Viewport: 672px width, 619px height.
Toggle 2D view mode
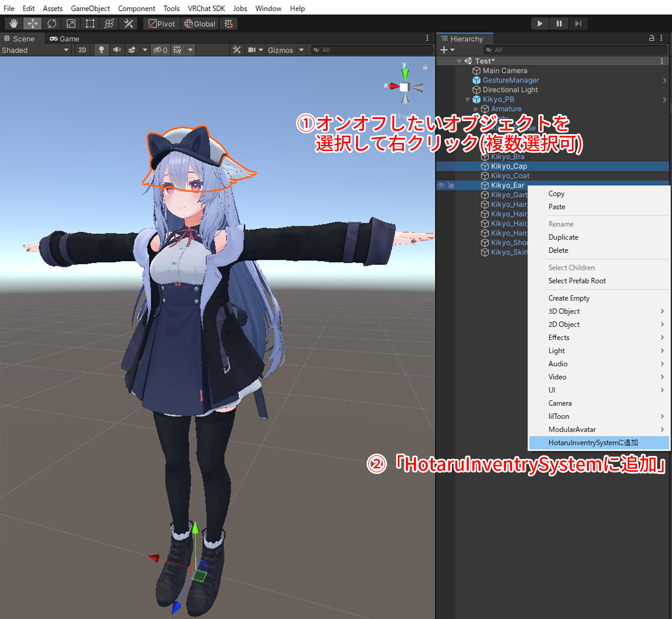coord(82,50)
